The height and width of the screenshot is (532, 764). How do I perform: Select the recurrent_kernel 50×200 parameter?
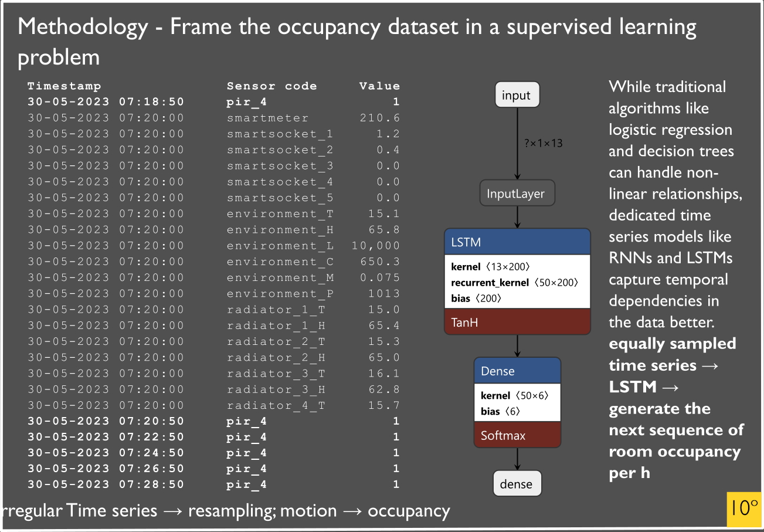514,283
